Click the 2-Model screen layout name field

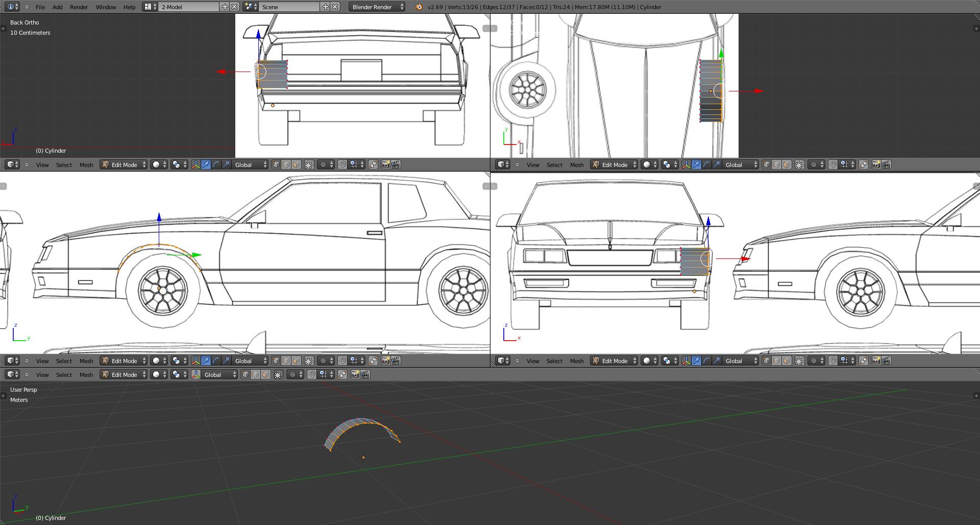tap(189, 7)
